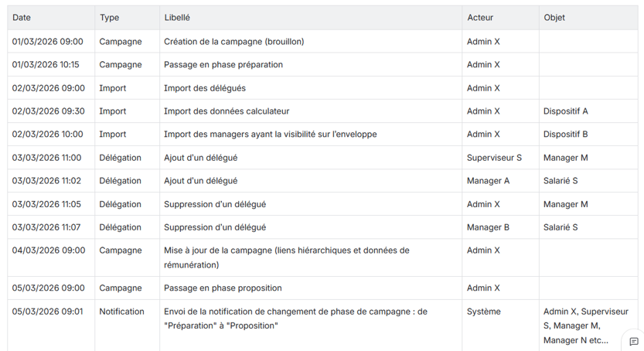Click the Type column header
This screenshot has width=644, height=351.
click(109, 18)
